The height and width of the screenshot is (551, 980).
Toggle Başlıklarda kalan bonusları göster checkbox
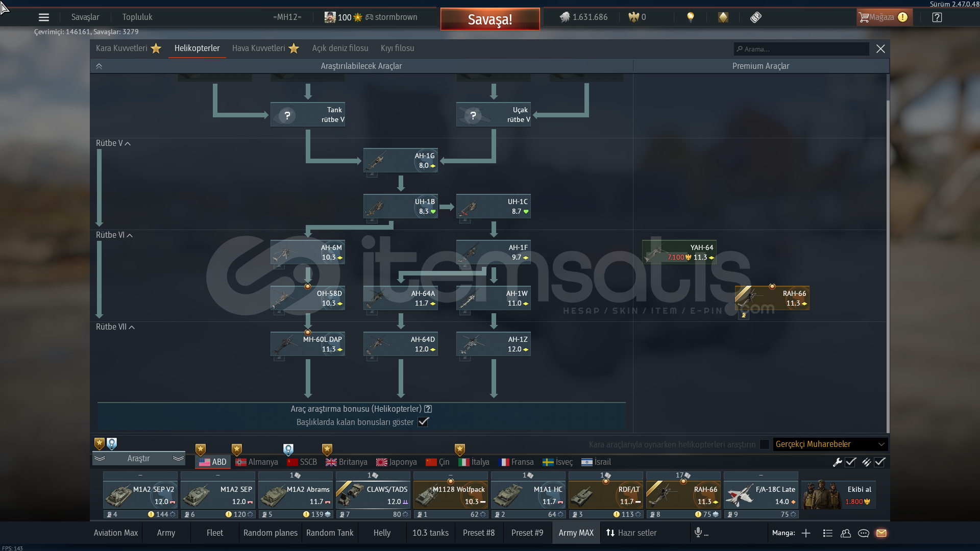423,422
